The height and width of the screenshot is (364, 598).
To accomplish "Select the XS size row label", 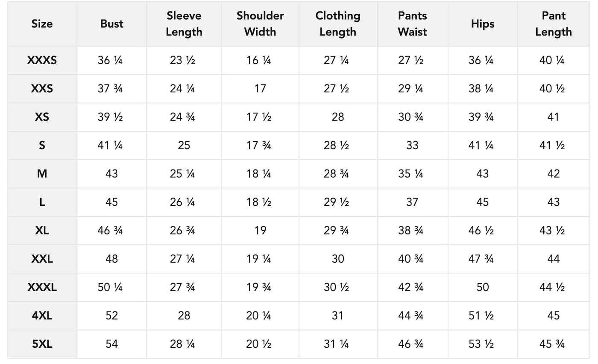I will coord(42,117).
